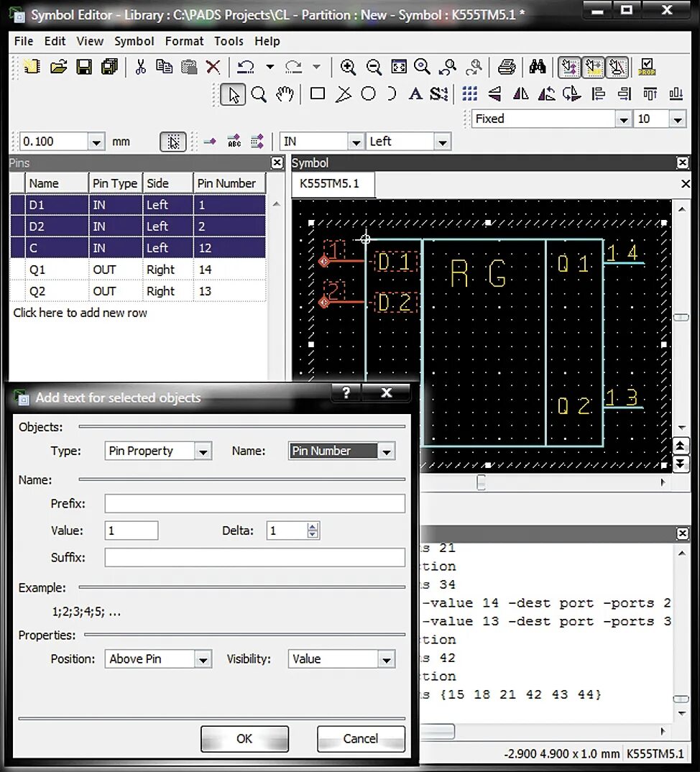Expand the IN pin type dropdown
This screenshot has width=700, height=772.
click(356, 142)
